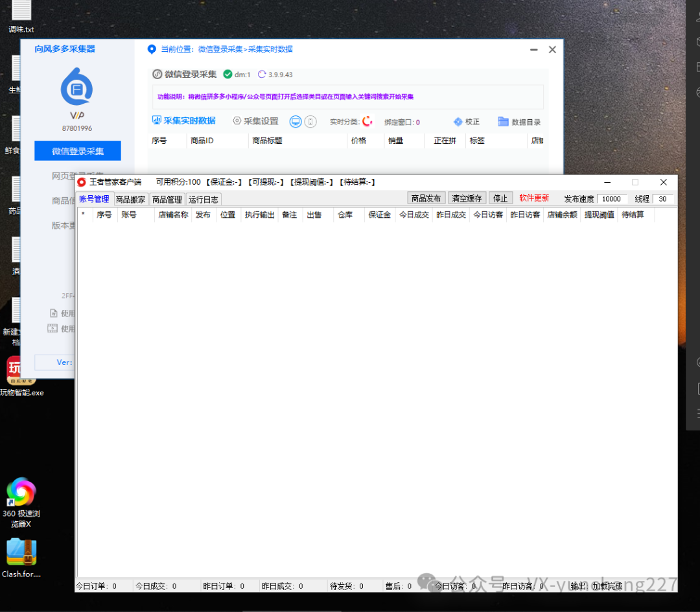Click the 今日成交 column header
The height and width of the screenshot is (612, 700).
[414, 215]
